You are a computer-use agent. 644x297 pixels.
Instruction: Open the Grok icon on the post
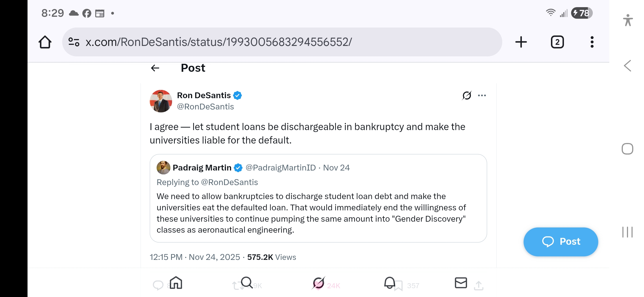click(467, 95)
